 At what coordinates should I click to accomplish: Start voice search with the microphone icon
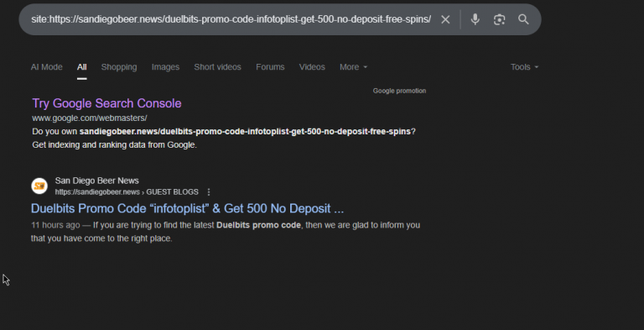tap(475, 19)
